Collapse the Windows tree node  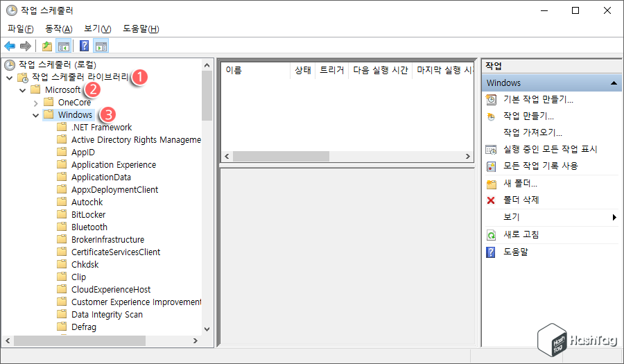(x=36, y=115)
